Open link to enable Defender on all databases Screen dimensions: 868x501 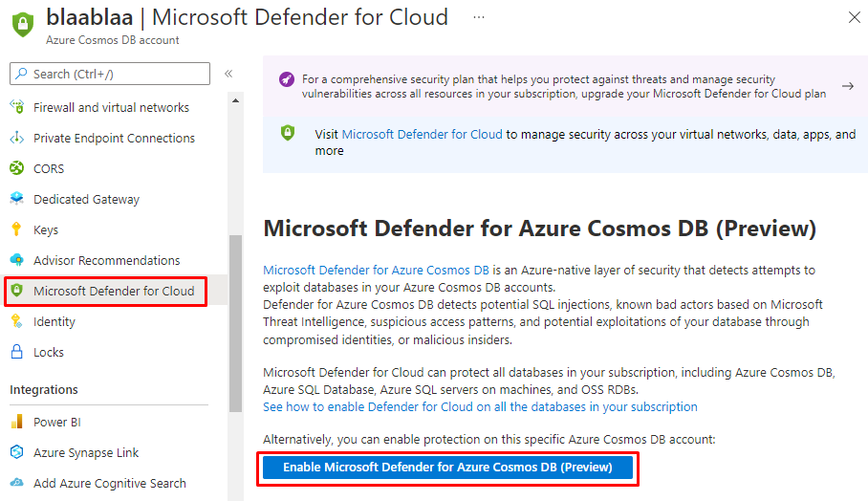tap(480, 406)
